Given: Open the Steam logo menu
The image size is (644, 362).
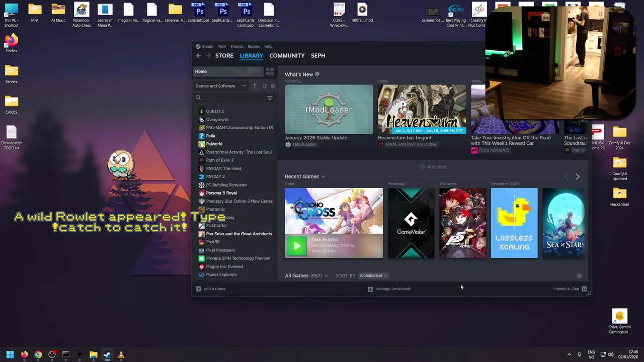Looking at the screenshot, I should 204,46.
